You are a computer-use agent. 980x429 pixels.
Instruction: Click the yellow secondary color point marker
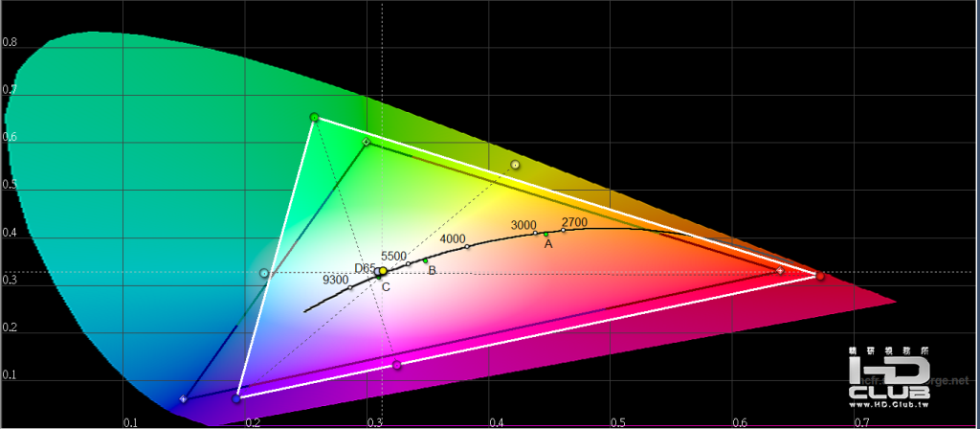pos(515,165)
